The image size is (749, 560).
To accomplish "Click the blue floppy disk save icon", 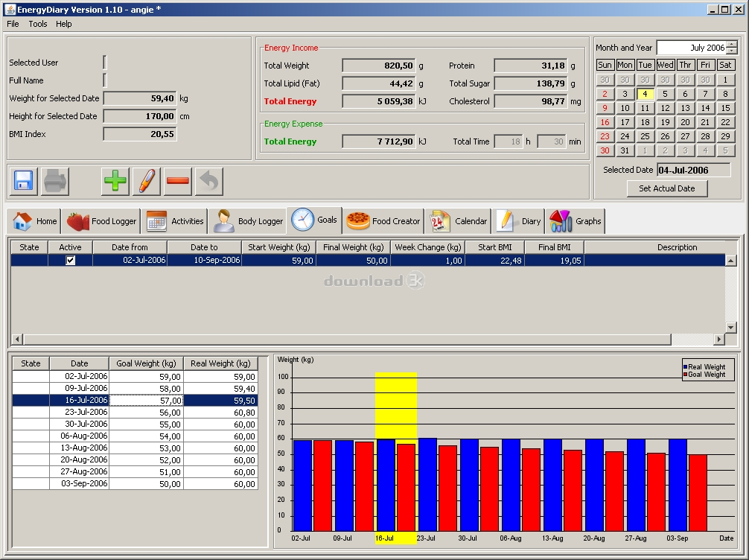I will pos(23,180).
